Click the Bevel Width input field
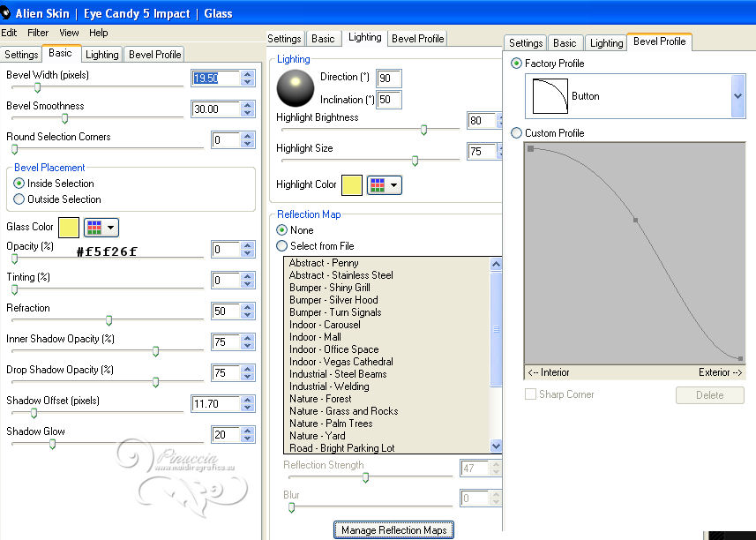 (x=216, y=79)
